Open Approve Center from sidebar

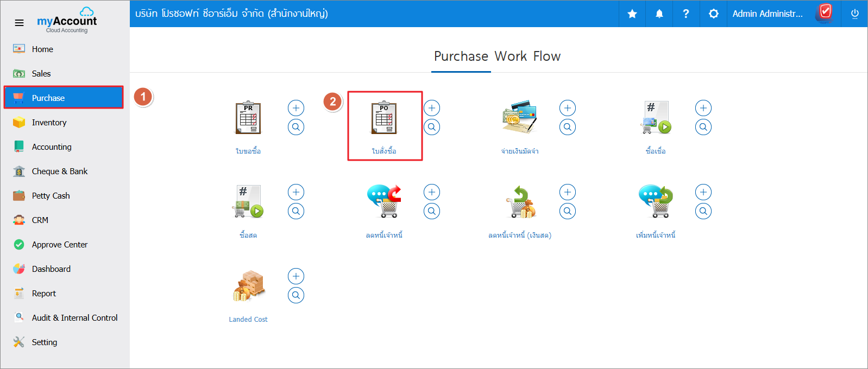59,245
